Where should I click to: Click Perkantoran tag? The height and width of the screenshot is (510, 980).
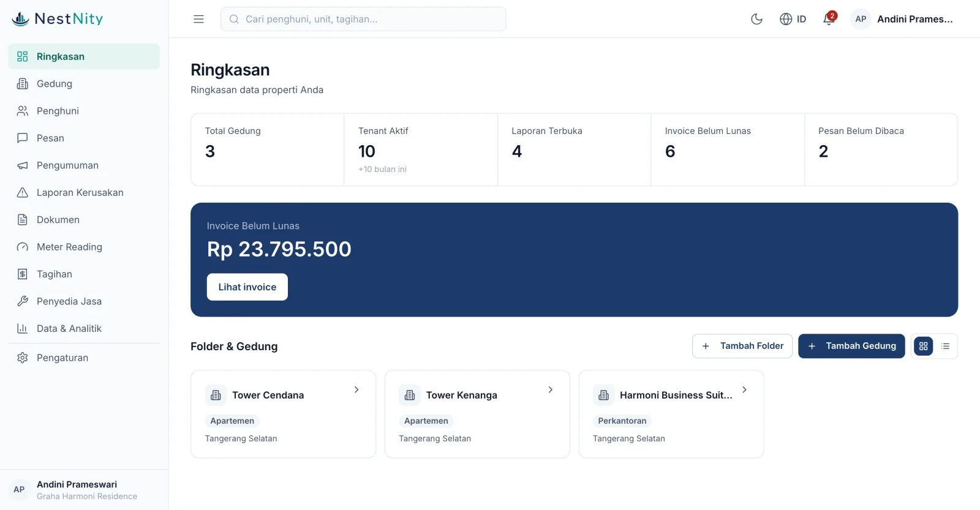point(622,421)
